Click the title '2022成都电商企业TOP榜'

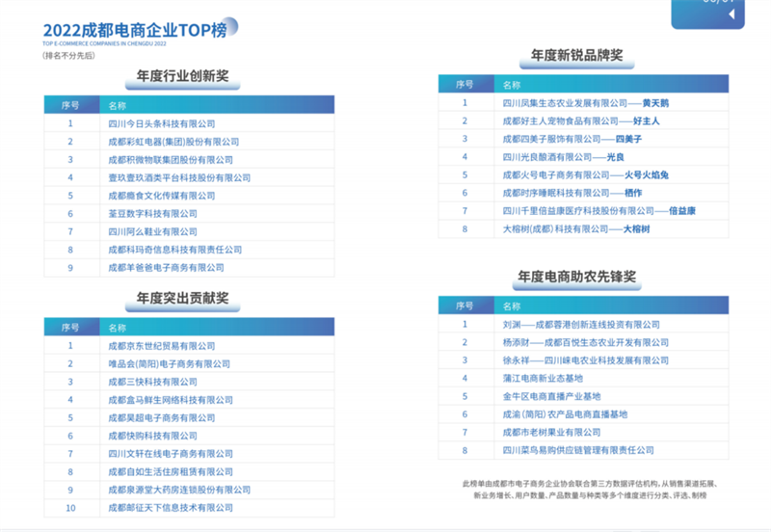[135, 31]
